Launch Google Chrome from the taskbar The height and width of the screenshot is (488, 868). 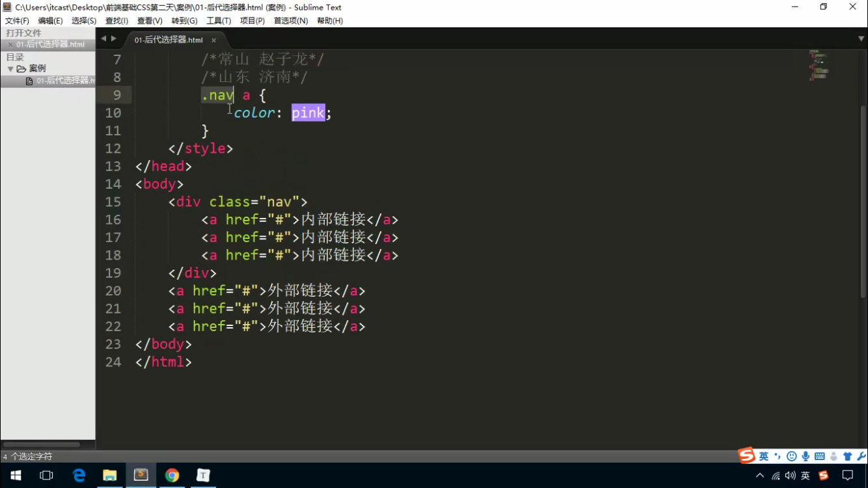(x=172, y=476)
